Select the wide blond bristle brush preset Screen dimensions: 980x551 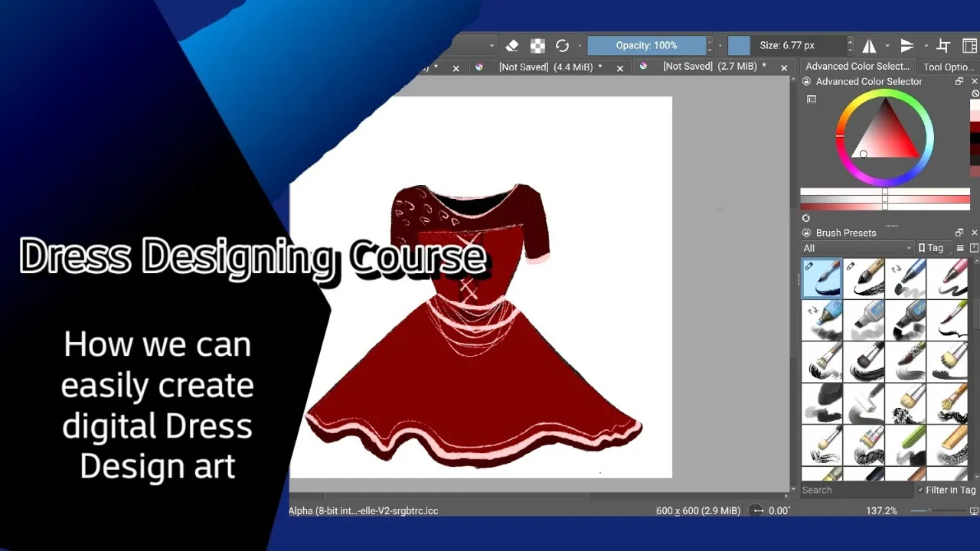pos(948,362)
